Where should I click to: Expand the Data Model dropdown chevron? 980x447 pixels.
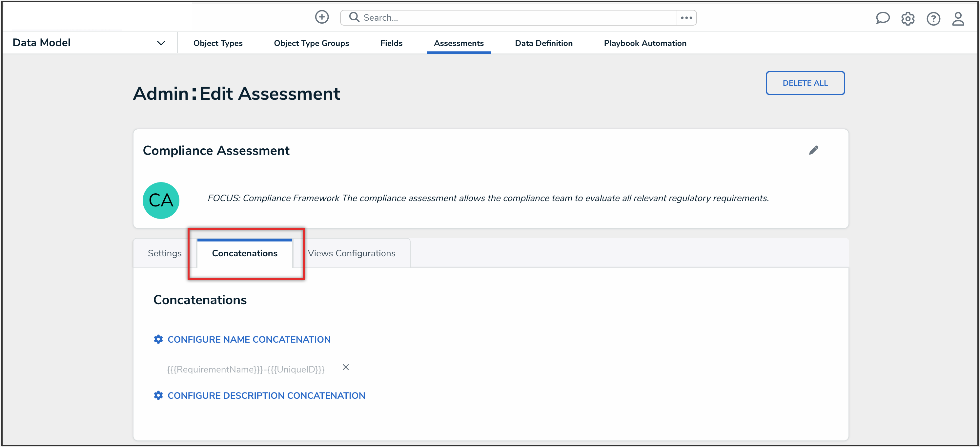coord(161,43)
